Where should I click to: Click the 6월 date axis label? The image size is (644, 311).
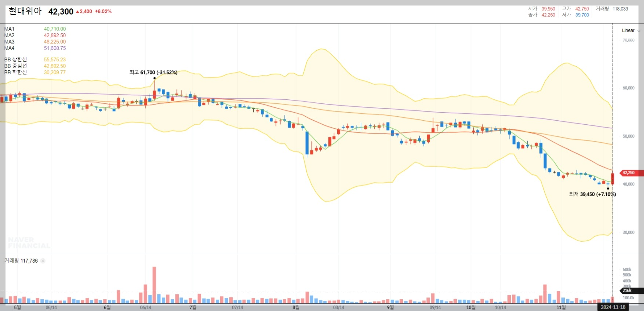[x=107, y=307]
